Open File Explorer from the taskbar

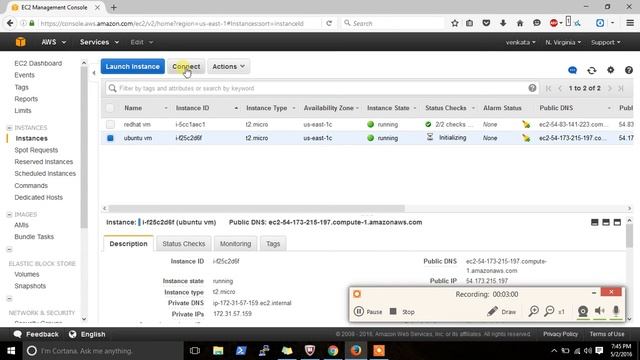[218, 351]
